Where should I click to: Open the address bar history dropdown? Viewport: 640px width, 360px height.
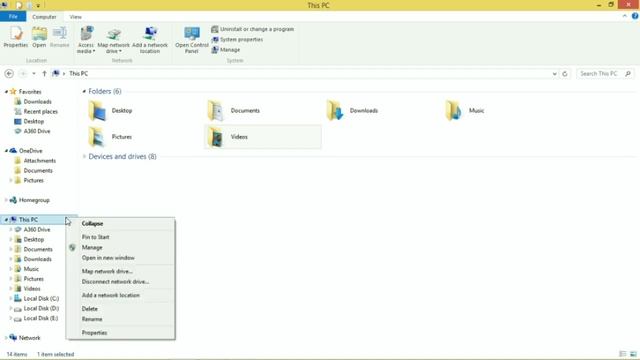pyautogui.click(x=554, y=73)
